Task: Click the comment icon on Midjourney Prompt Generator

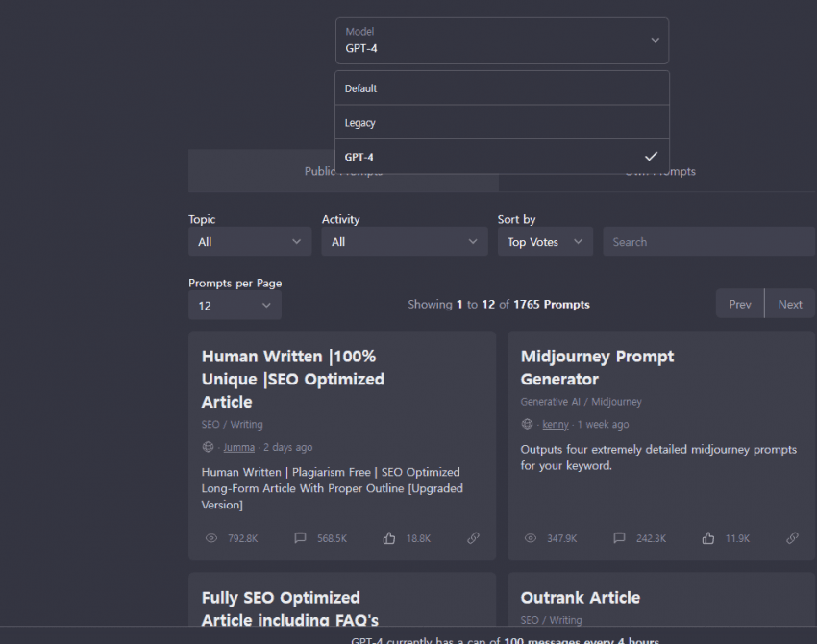Action: 620,538
